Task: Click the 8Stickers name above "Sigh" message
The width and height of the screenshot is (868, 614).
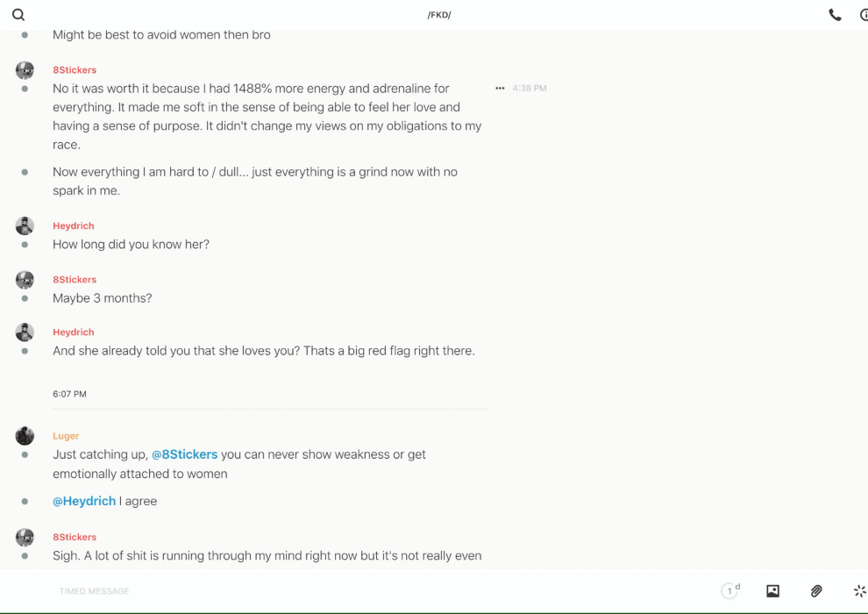Action: click(75, 537)
